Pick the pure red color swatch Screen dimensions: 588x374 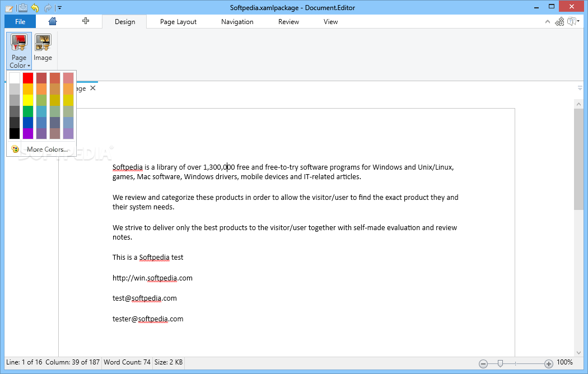[x=28, y=78]
